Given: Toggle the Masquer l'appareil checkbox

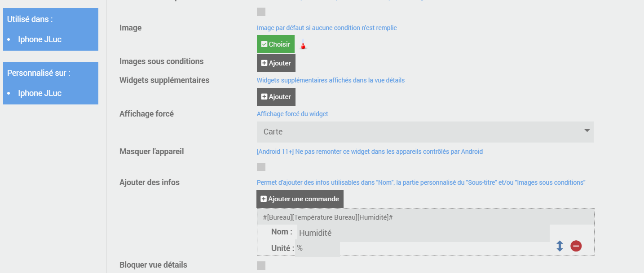Looking at the screenshot, I should pyautogui.click(x=261, y=167).
